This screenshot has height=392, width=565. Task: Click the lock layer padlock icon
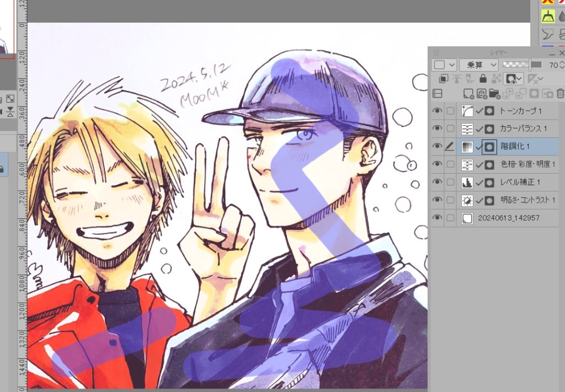click(483, 79)
